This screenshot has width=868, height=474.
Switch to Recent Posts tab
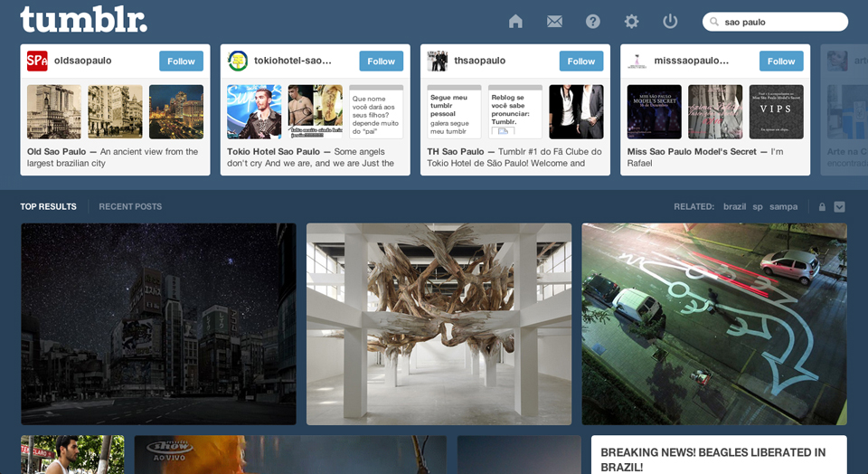point(130,206)
